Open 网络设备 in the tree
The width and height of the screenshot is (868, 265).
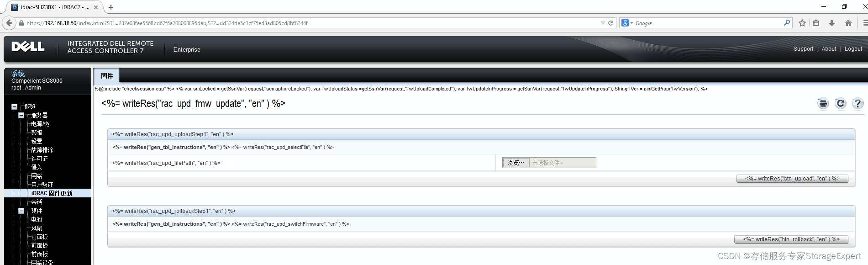click(42, 262)
